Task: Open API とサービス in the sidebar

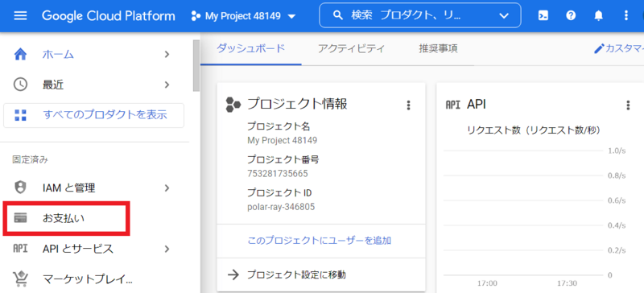Action: (77, 249)
